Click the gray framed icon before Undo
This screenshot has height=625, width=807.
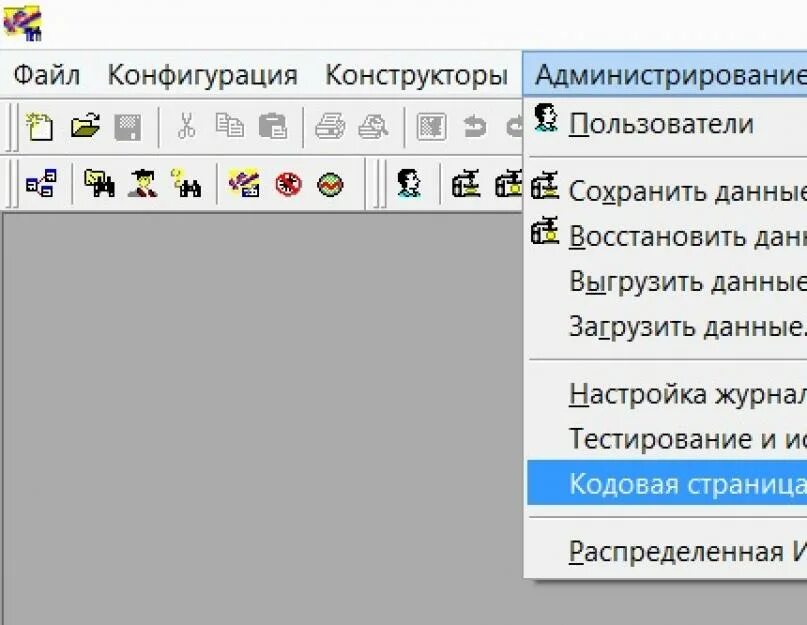pyautogui.click(x=431, y=127)
